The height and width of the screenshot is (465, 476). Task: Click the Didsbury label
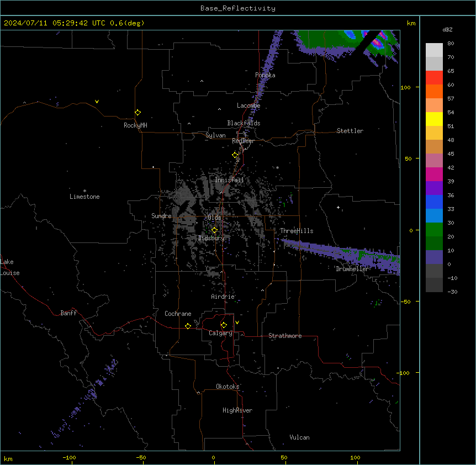(x=211, y=238)
